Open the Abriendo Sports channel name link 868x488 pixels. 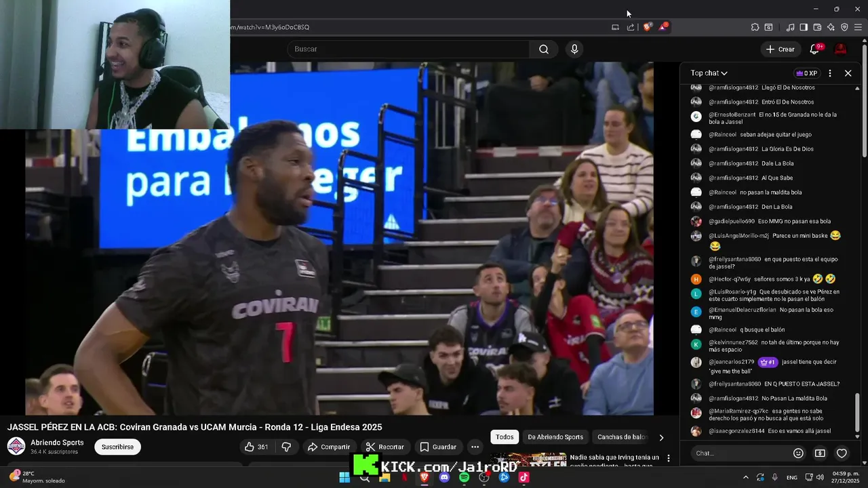(x=57, y=443)
